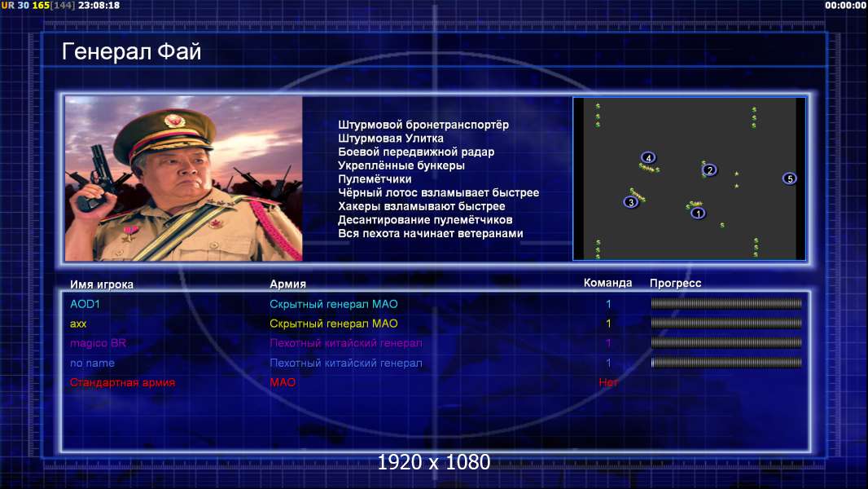Click 'Армия' column header
868x489 pixels.
tap(287, 284)
